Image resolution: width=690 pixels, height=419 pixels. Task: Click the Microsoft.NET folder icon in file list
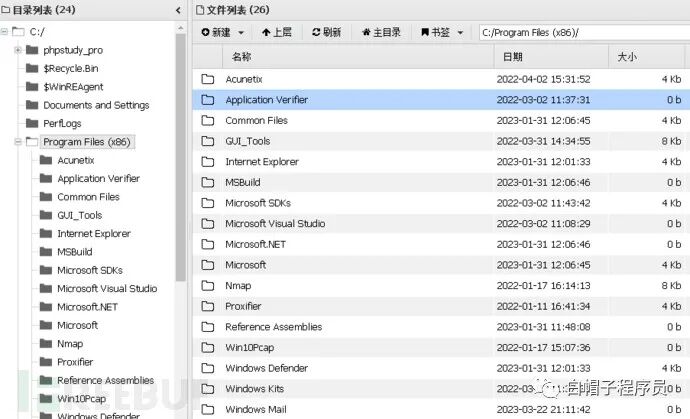point(208,244)
